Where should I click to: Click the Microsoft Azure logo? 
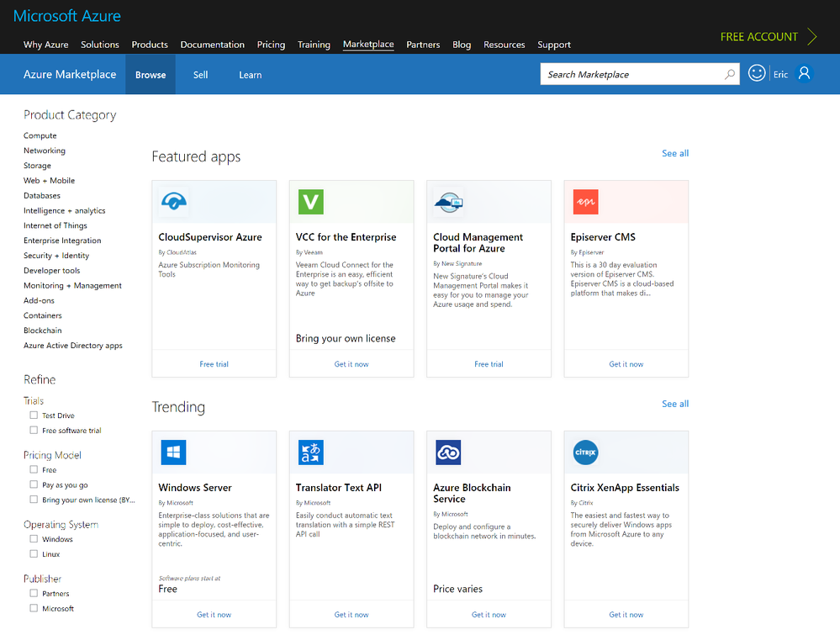click(66, 15)
